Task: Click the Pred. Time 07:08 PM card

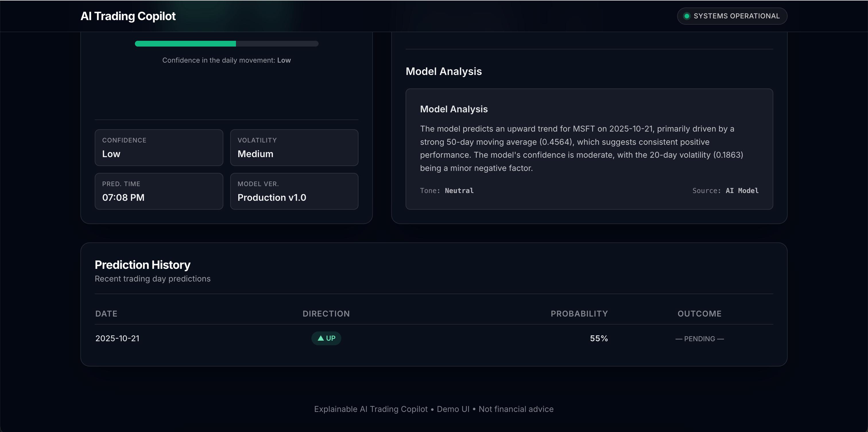Action: click(x=159, y=191)
